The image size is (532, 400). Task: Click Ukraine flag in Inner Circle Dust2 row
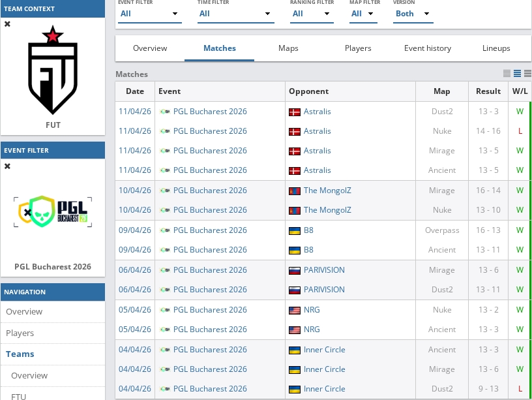[295, 390]
